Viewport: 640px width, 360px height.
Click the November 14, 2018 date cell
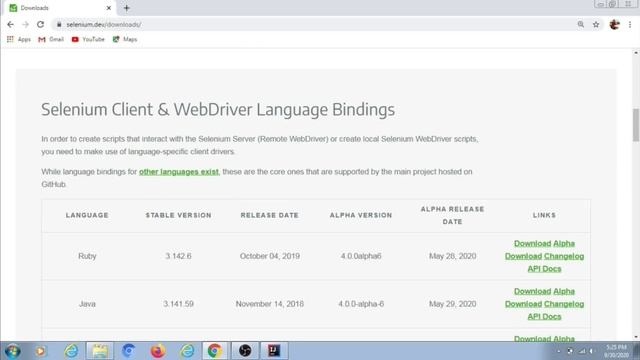pos(269,304)
